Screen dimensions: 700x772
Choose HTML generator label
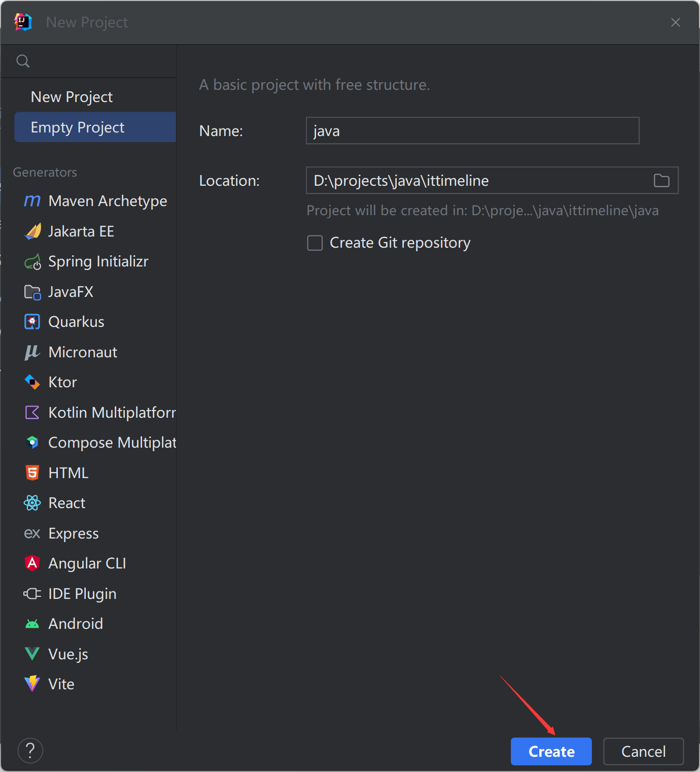click(x=68, y=473)
